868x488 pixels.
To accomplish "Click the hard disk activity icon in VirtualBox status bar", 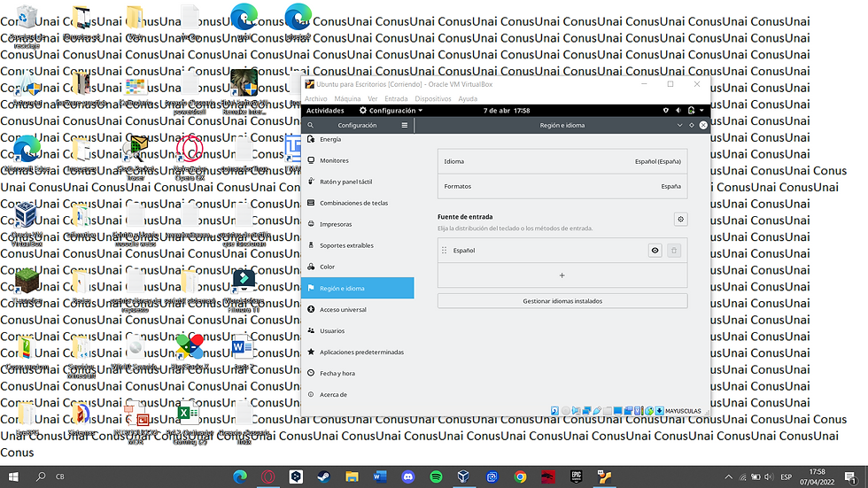I will pos(554,411).
